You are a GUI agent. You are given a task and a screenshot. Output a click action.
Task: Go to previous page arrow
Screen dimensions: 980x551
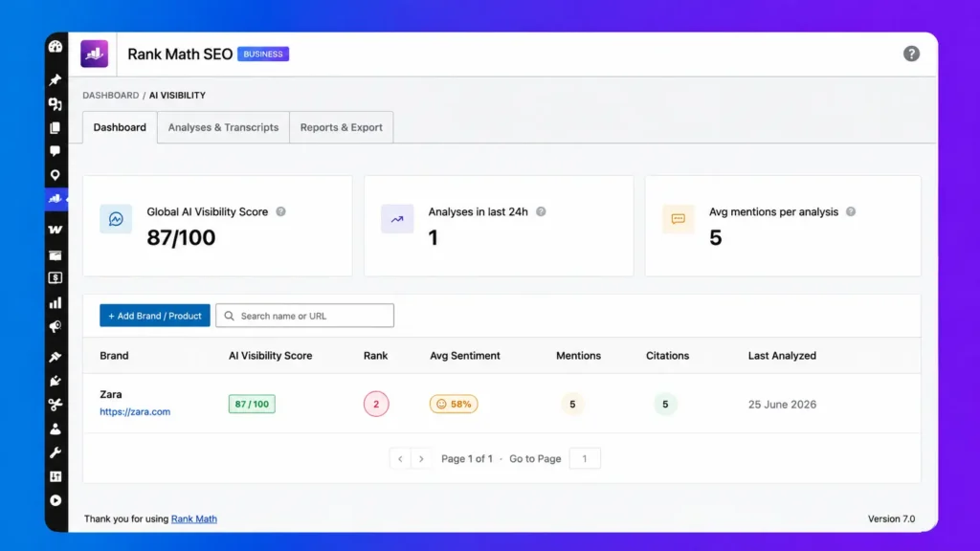coord(400,458)
